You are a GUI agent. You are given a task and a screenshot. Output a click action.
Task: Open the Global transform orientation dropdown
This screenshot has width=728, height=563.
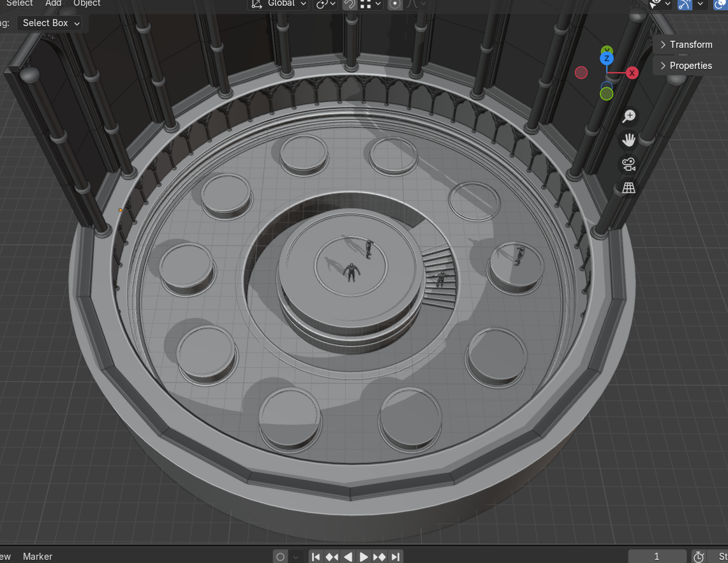[278, 4]
